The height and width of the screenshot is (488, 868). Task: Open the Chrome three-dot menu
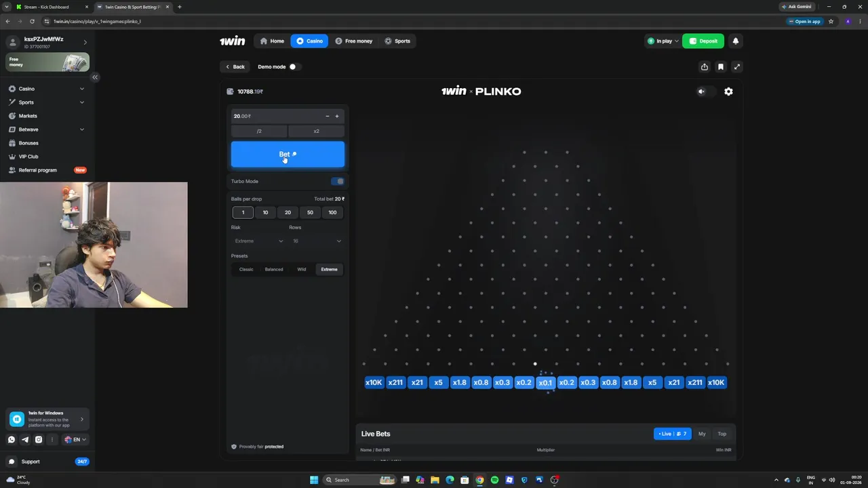pos(860,21)
